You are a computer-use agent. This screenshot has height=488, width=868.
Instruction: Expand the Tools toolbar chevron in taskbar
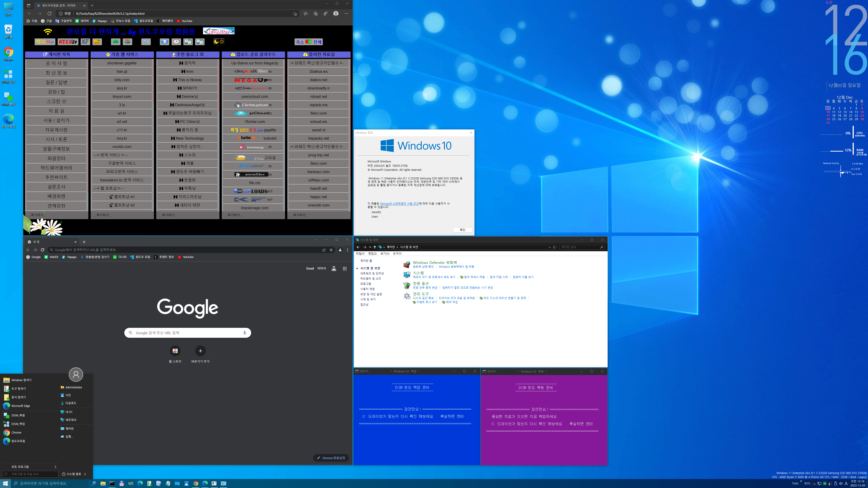click(x=801, y=481)
